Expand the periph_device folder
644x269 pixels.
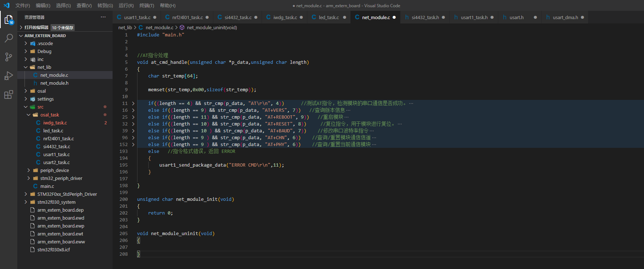pos(54,170)
